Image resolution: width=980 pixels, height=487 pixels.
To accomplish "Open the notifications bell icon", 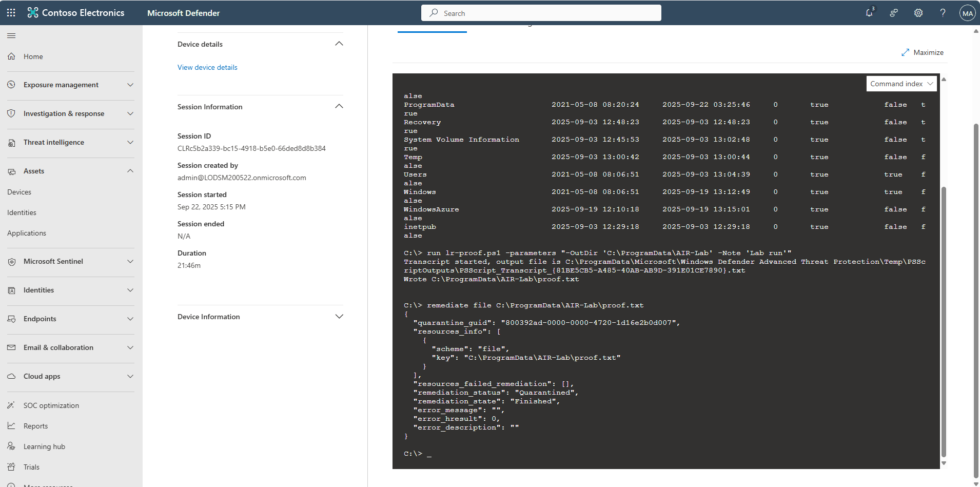I will tap(869, 13).
